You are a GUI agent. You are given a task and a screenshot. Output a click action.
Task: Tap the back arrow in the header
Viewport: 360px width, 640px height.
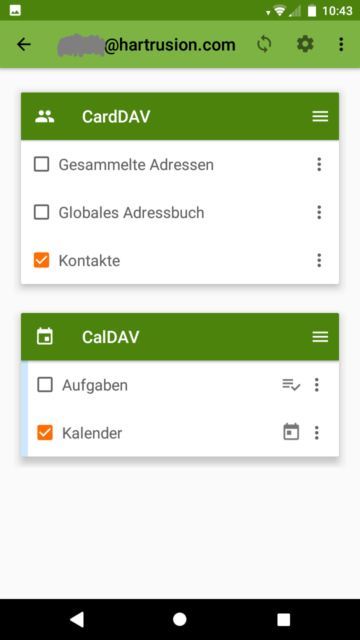(24, 44)
